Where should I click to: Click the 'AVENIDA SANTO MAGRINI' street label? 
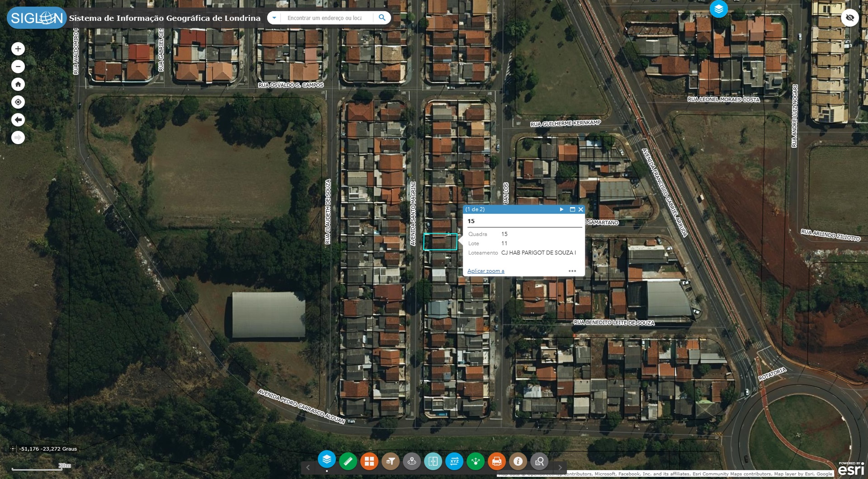pyautogui.click(x=413, y=214)
